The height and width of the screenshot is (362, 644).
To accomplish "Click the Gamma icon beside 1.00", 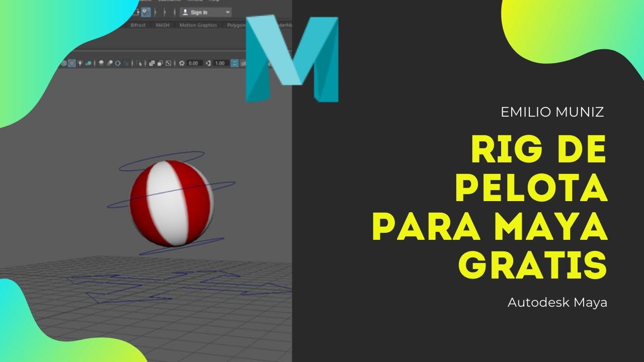I will [x=208, y=63].
